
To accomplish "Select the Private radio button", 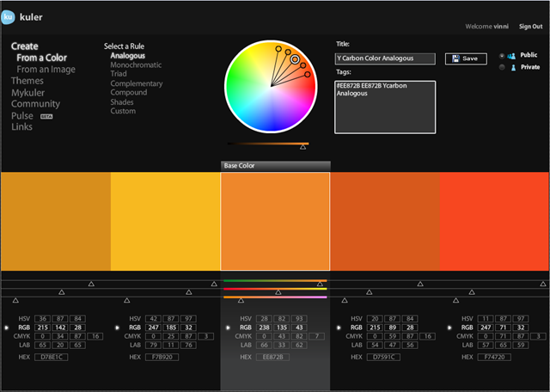I will [502, 67].
